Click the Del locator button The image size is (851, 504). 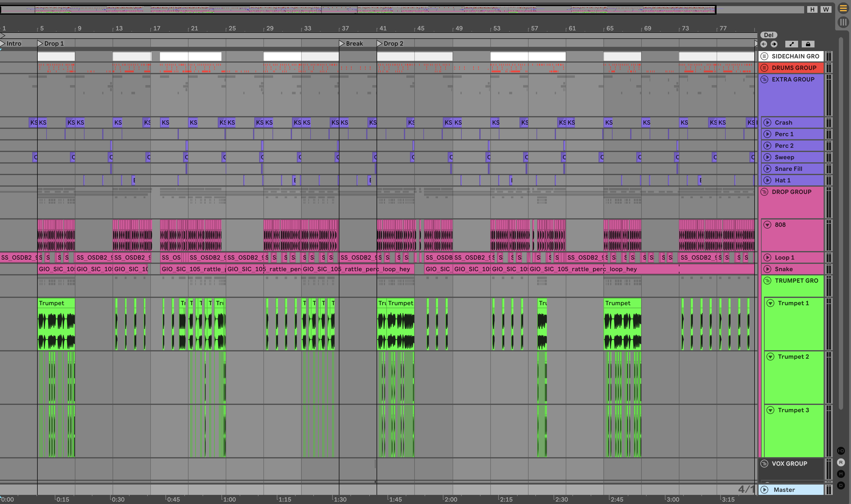(769, 35)
